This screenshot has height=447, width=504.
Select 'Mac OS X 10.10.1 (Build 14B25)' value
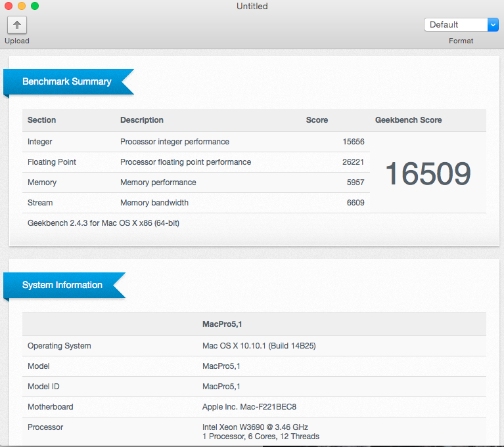(259, 346)
